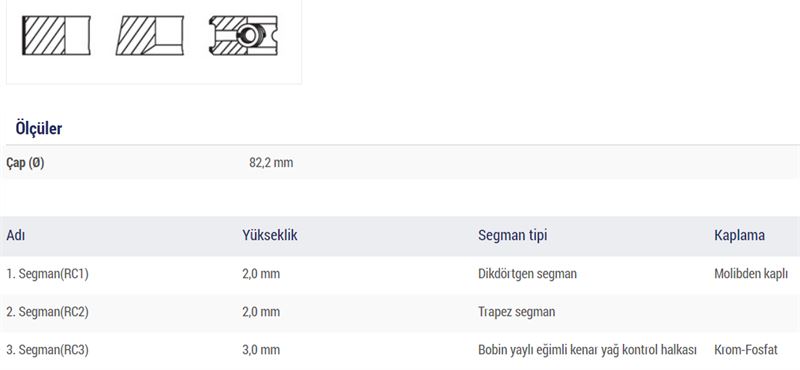
Task: Click the rectangular ring cross-section diagram
Action: 56,35
